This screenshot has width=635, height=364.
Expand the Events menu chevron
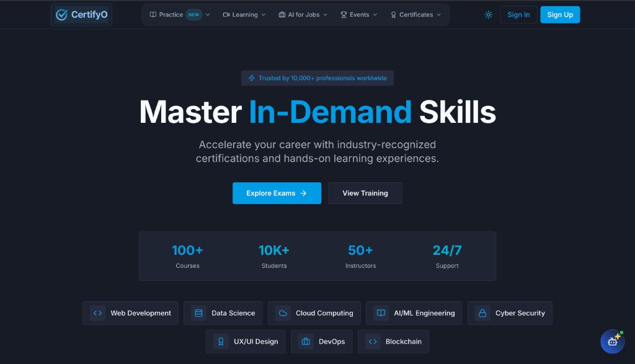(375, 15)
